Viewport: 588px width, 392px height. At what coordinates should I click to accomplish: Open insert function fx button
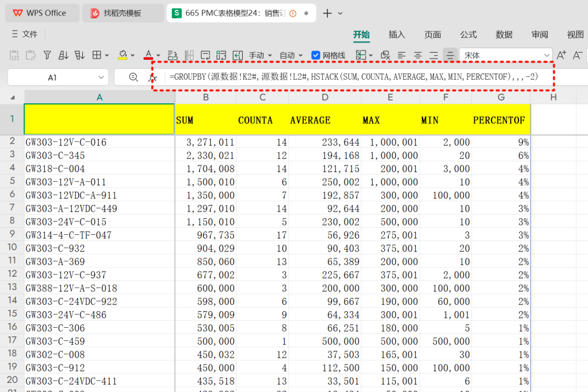tap(152, 77)
